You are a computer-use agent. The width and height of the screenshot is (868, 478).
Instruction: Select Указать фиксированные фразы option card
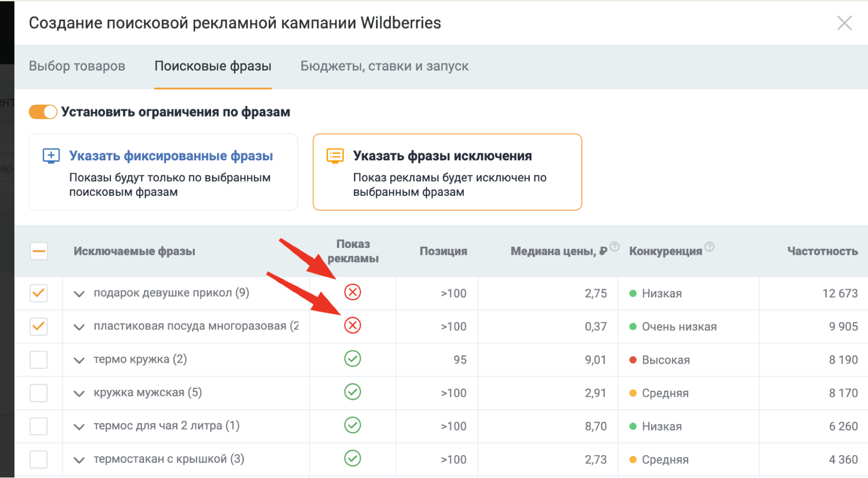point(163,172)
